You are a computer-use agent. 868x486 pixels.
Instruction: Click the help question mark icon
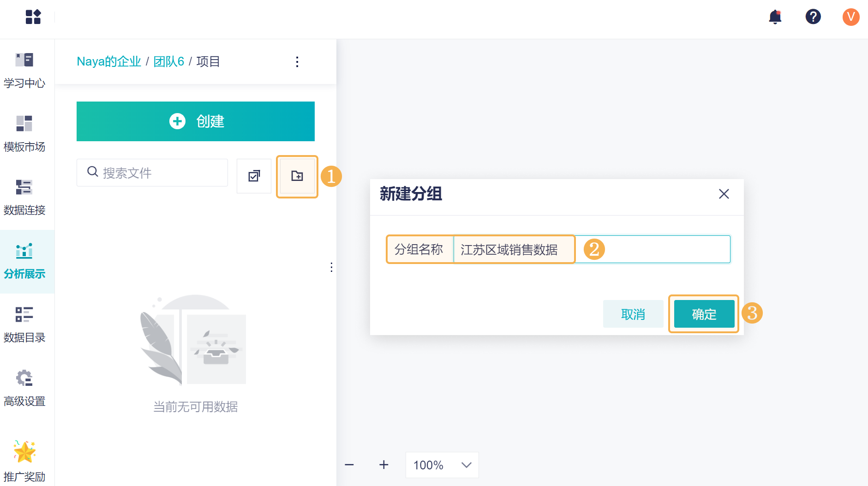[x=813, y=17]
